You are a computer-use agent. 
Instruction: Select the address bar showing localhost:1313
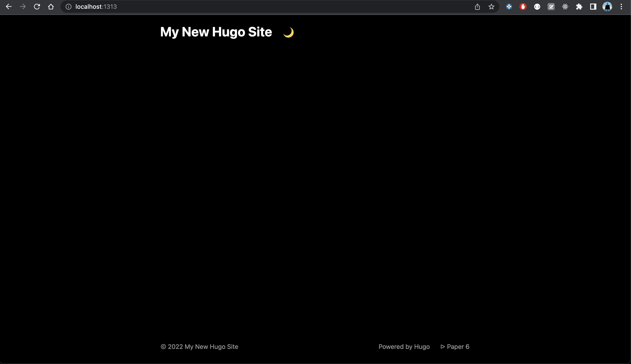point(96,7)
